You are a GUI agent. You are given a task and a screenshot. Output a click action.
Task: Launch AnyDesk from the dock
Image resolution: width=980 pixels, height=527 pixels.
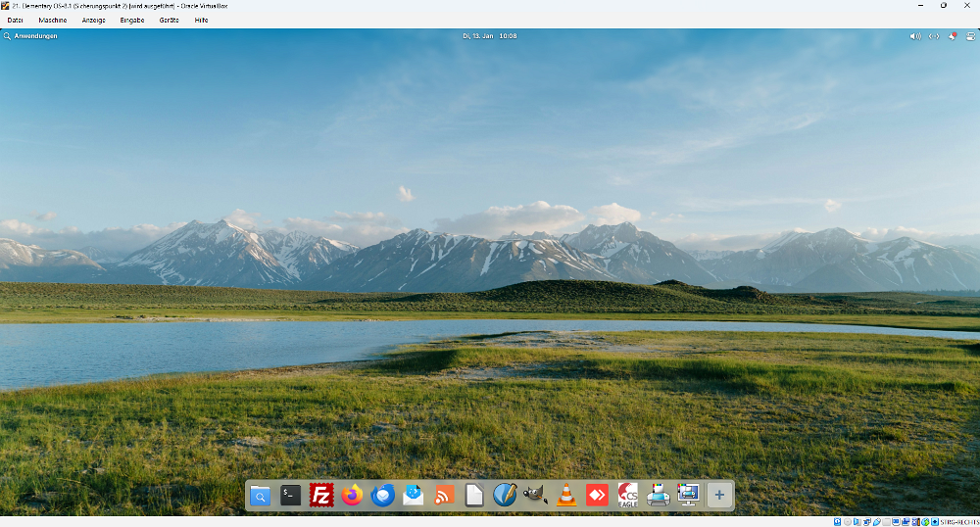point(597,496)
